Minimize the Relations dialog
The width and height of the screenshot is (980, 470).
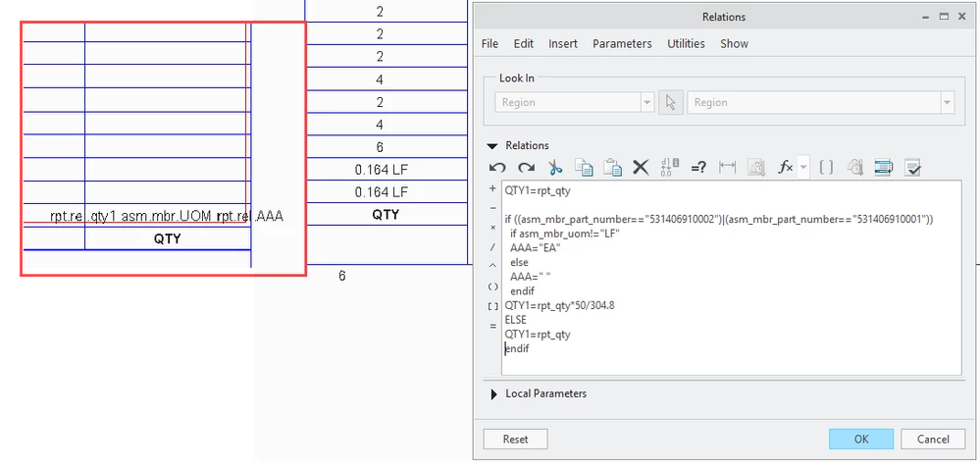(x=926, y=17)
